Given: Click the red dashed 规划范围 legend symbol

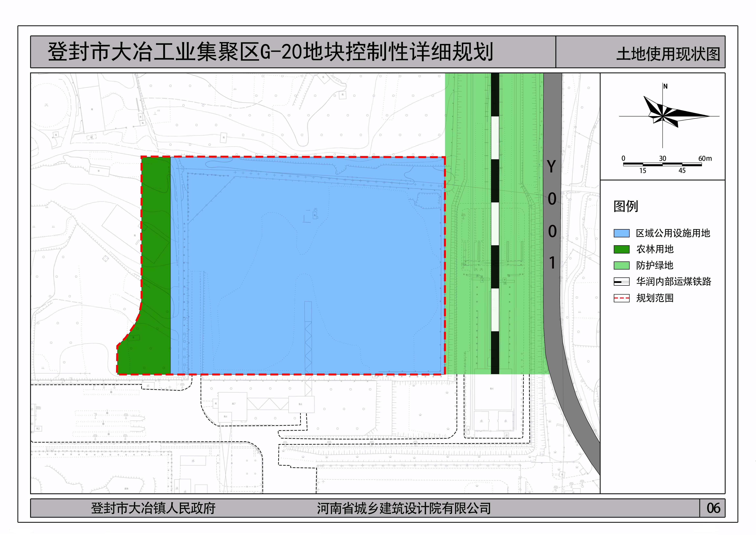Looking at the screenshot, I should pyautogui.click(x=621, y=298).
